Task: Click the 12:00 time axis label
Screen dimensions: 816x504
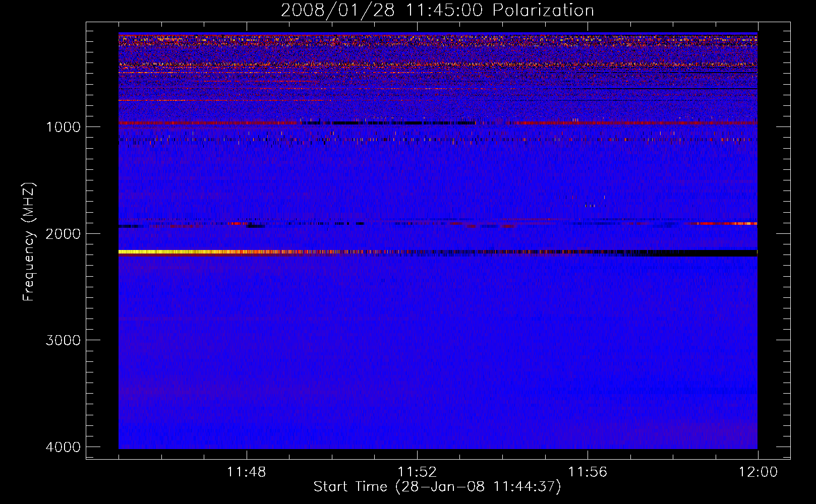Action: 757,472
